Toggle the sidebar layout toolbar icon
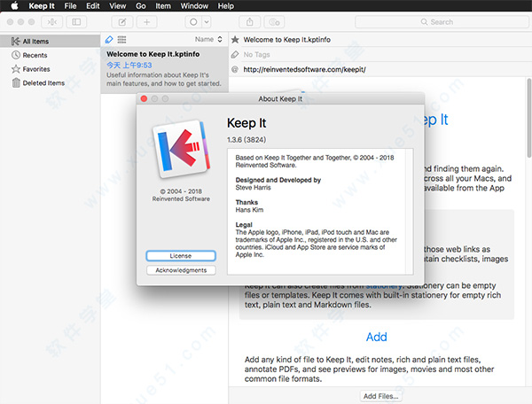This screenshot has height=404, width=532. coord(76,22)
